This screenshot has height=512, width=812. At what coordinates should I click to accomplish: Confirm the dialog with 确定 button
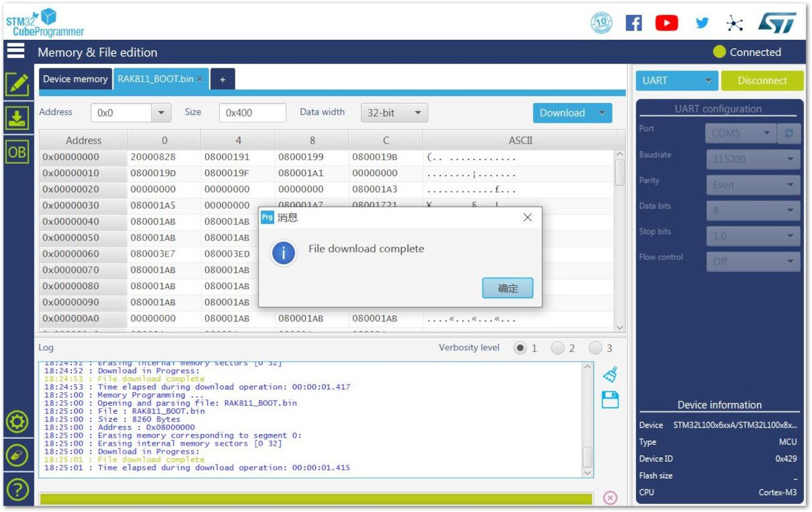tap(507, 288)
